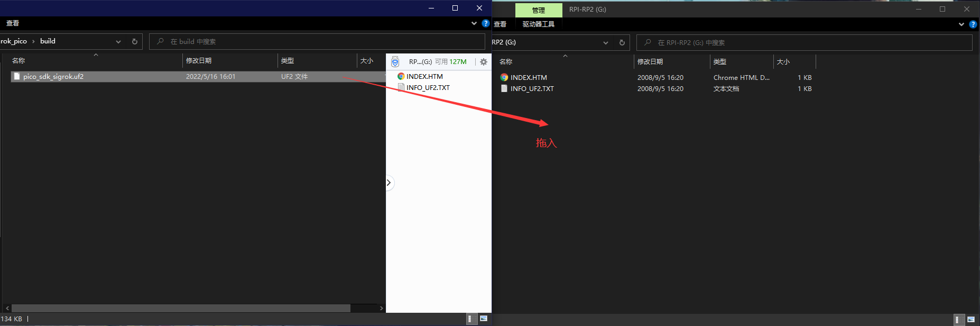This screenshot has height=326, width=980.
Task: Click search magnifier icon in build window
Action: 160,41
